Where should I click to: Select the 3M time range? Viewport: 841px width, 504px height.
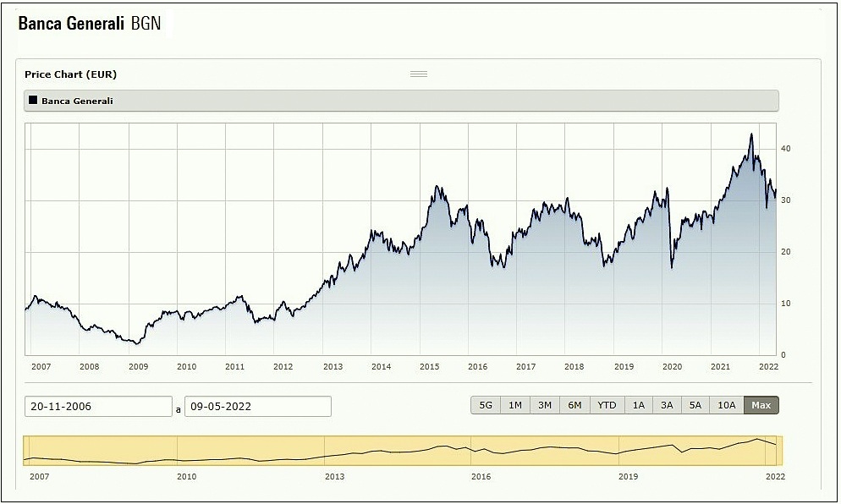click(545, 405)
